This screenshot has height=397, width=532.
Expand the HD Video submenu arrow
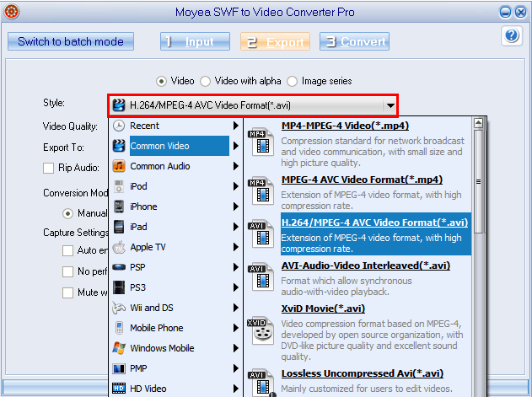236,389
